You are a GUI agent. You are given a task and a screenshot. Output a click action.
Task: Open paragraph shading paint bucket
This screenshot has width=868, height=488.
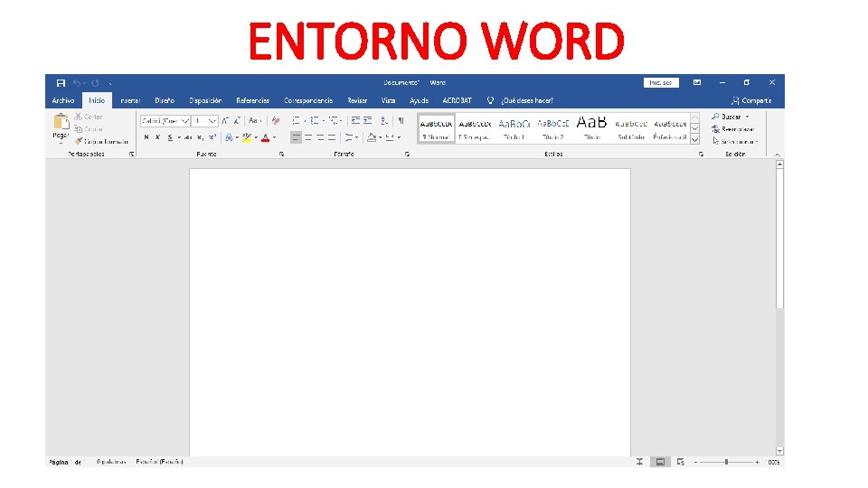tap(372, 137)
